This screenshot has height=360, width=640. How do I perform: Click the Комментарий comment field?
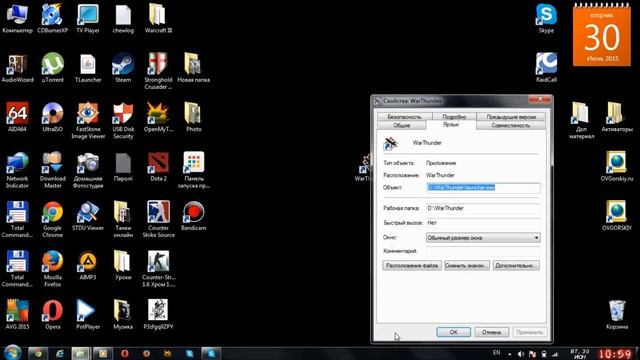pos(483,251)
